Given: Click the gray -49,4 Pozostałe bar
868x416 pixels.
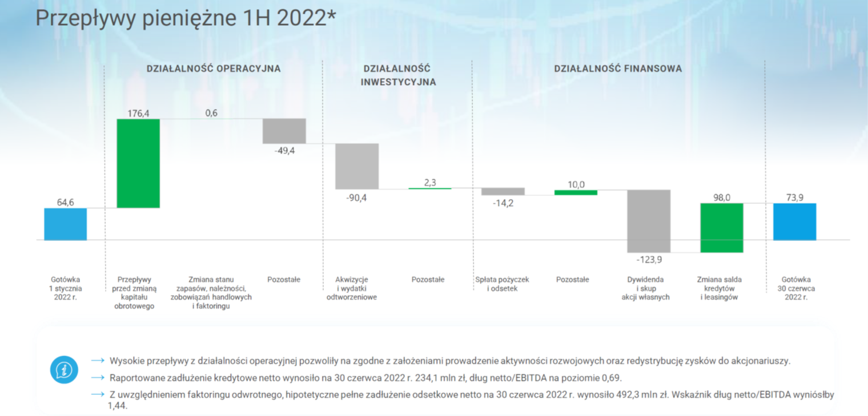Looking at the screenshot, I should point(284,131).
